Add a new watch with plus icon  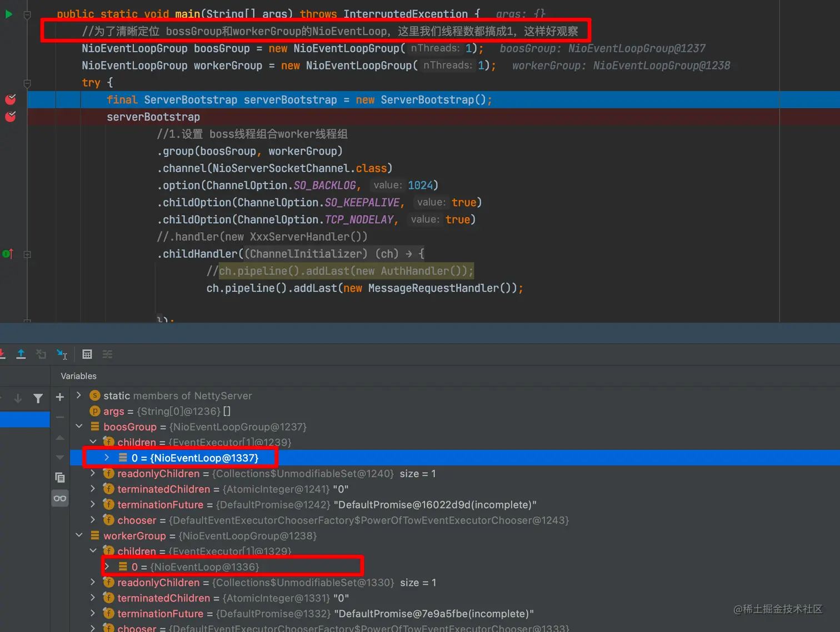pyautogui.click(x=60, y=397)
